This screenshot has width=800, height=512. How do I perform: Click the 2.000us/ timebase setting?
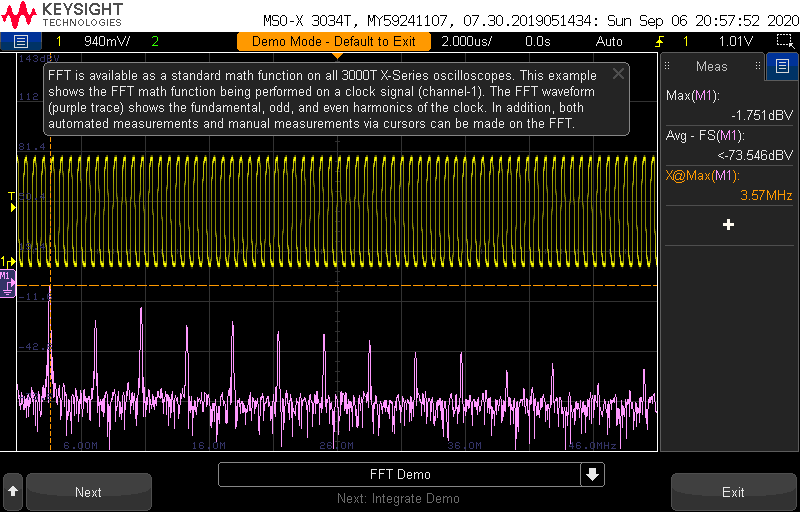coord(469,41)
